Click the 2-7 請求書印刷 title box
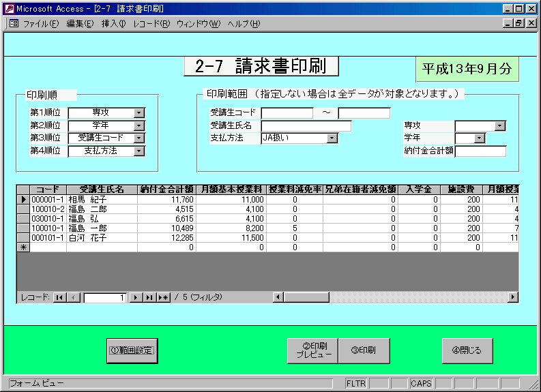Image resolution: width=541 pixels, height=392 pixels. pos(261,66)
